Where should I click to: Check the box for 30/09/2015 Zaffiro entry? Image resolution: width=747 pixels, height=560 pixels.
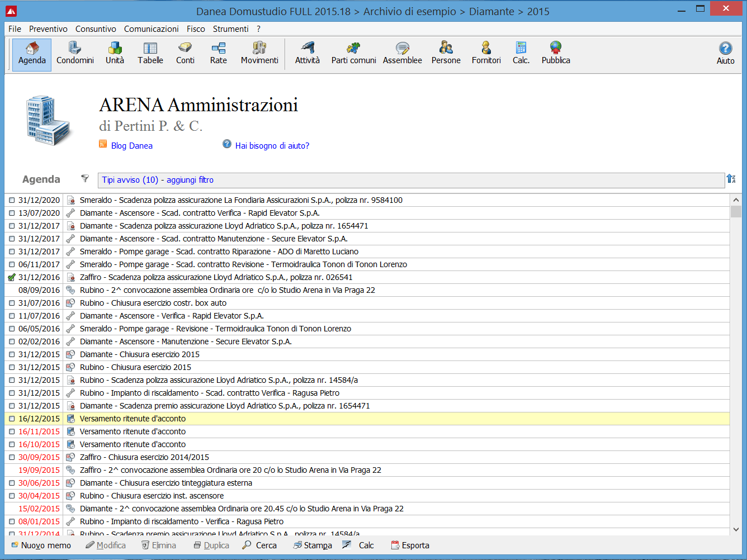(12, 457)
